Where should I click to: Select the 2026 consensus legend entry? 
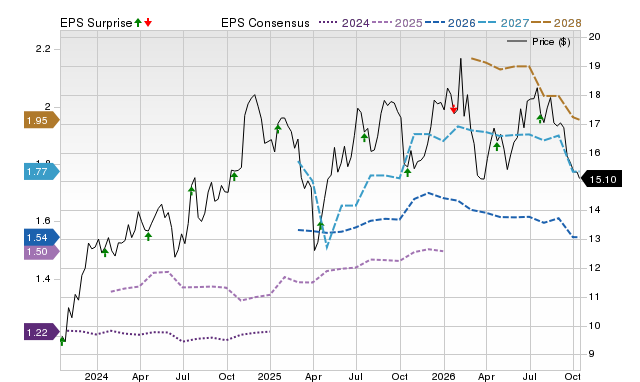click(450, 23)
